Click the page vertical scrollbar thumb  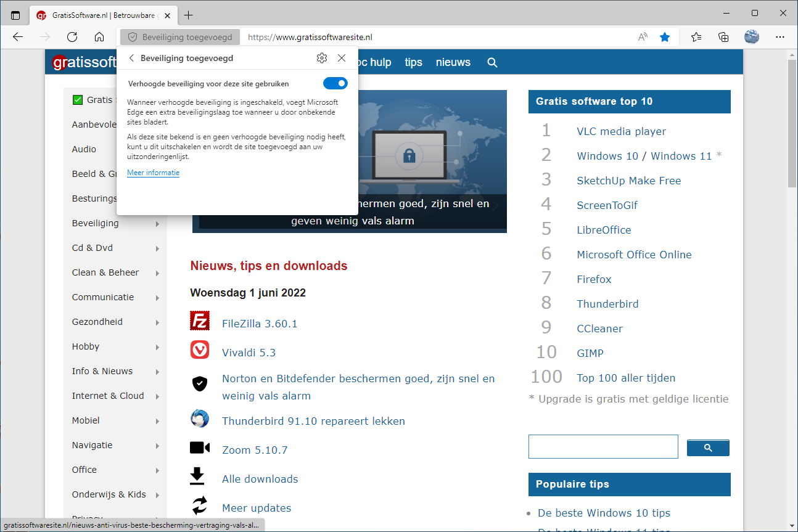792,123
